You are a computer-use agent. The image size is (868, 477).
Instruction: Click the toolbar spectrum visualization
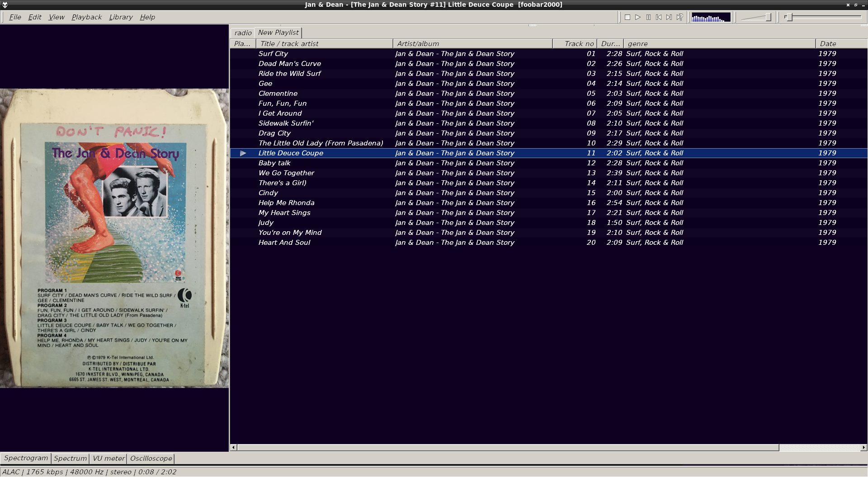711,17
